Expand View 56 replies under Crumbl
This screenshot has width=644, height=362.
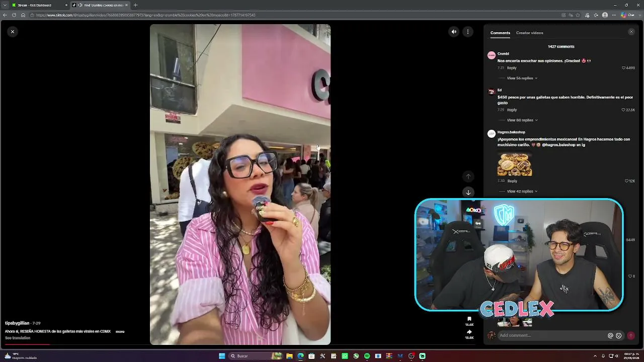522,78
